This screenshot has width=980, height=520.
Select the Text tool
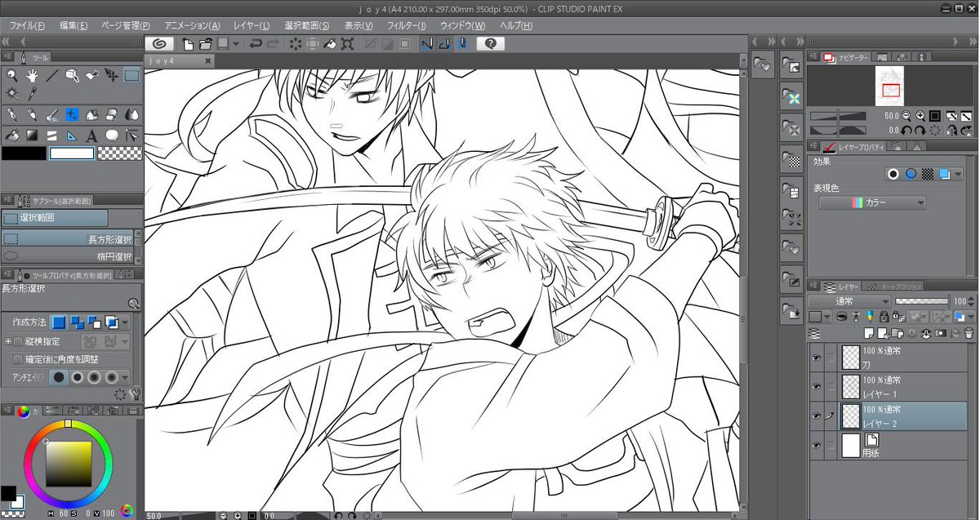coord(91,135)
